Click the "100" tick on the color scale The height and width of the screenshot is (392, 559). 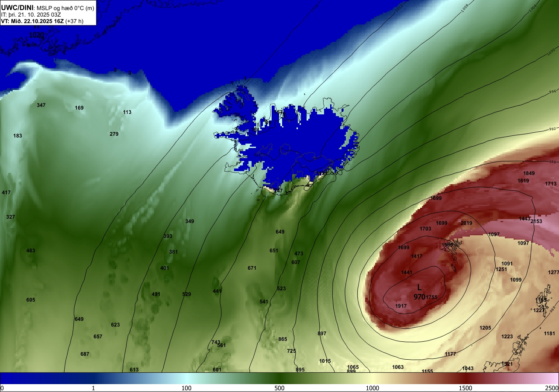pyautogui.click(x=186, y=388)
